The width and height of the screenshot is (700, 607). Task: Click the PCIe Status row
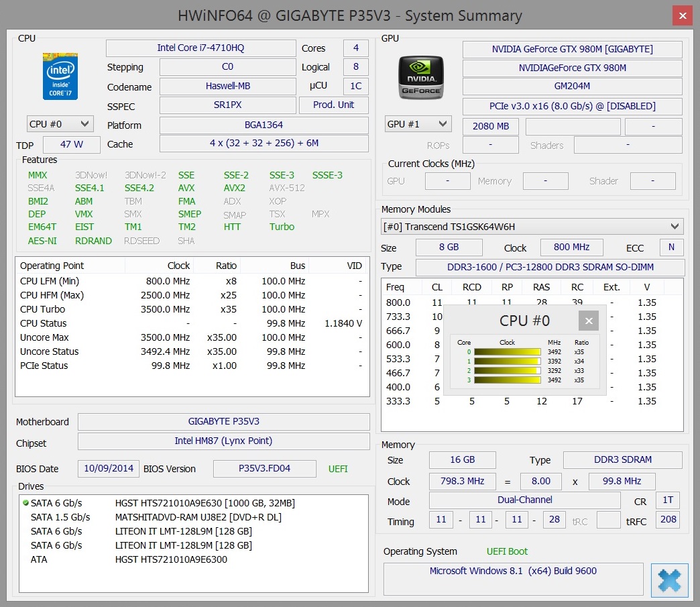[x=192, y=366]
